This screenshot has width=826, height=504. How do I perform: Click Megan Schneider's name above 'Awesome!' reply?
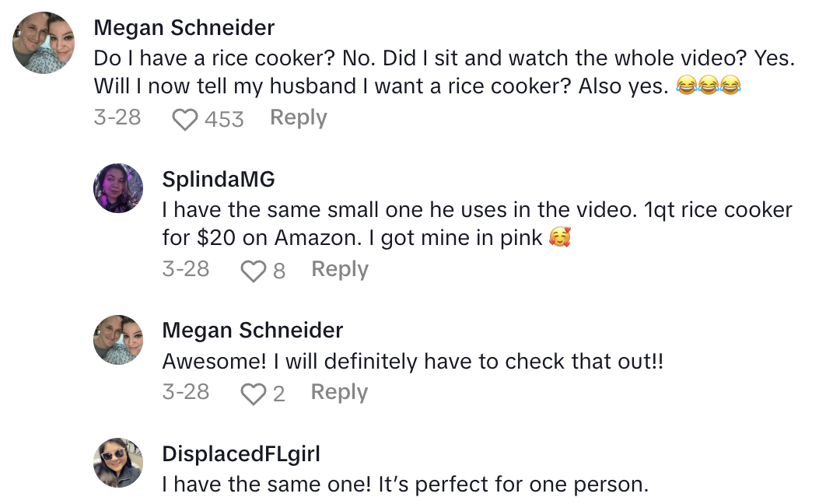(x=252, y=330)
